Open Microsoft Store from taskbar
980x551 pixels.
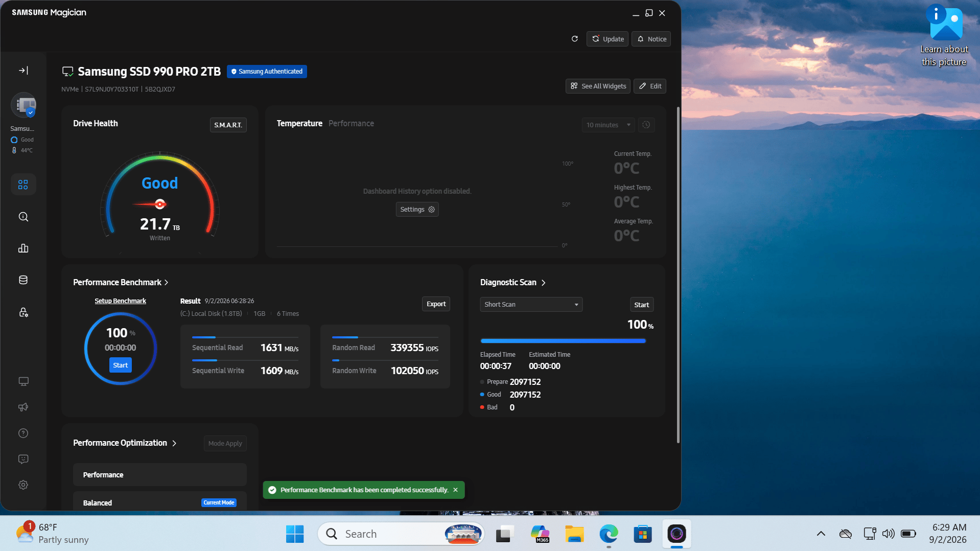643,534
